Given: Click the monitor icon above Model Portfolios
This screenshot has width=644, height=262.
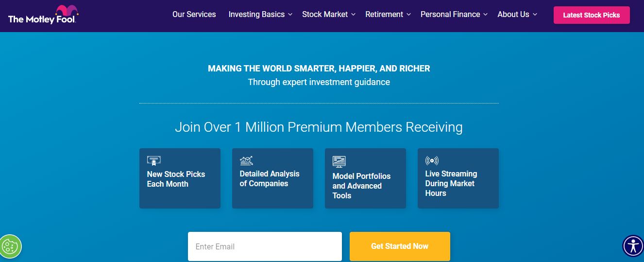Looking at the screenshot, I should (x=339, y=161).
